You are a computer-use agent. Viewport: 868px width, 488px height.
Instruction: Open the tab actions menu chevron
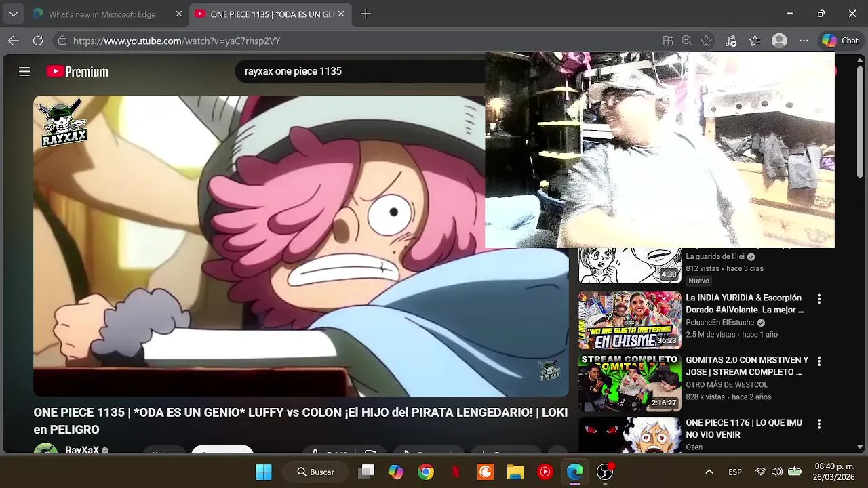point(13,14)
